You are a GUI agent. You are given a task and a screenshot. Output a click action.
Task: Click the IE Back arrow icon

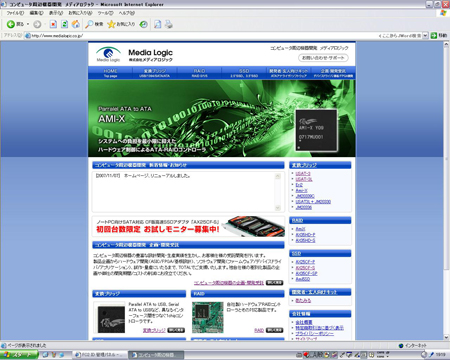tap(11, 24)
